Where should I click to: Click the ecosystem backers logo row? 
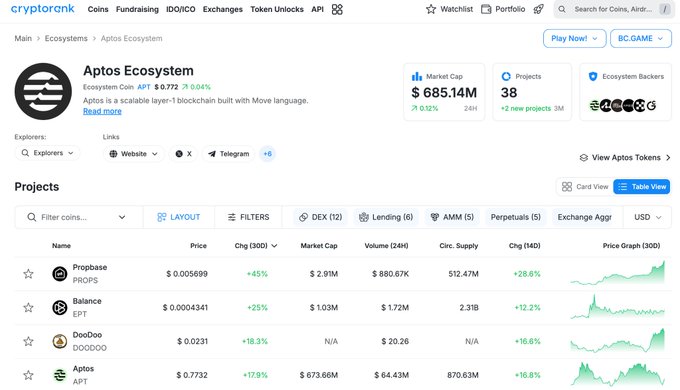(623, 105)
